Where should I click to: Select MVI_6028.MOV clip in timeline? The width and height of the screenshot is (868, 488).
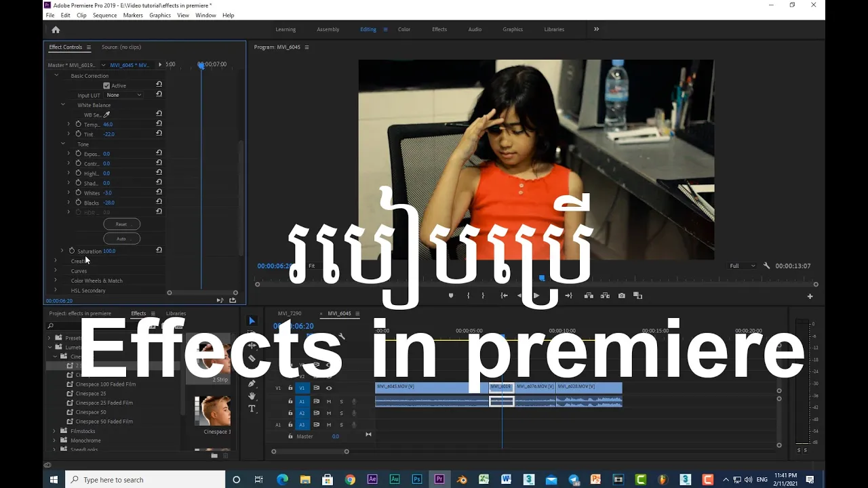coord(589,387)
